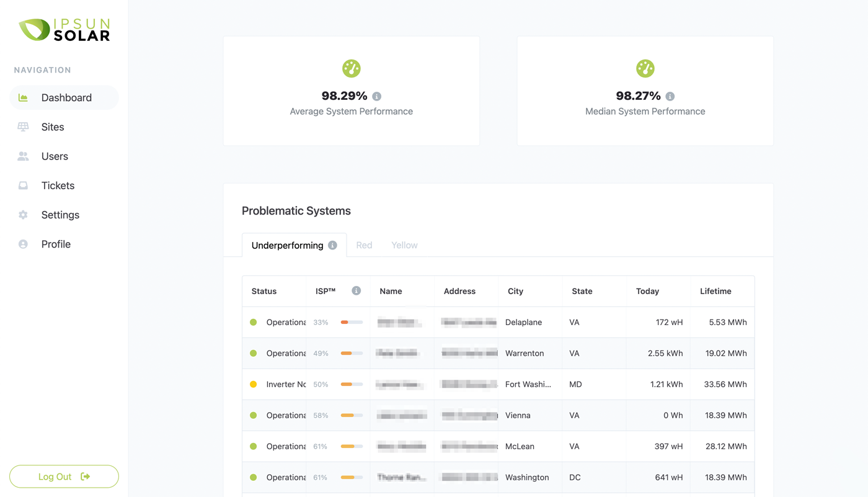Open the Tickets page from navigation
The image size is (868, 497).
[x=58, y=186]
